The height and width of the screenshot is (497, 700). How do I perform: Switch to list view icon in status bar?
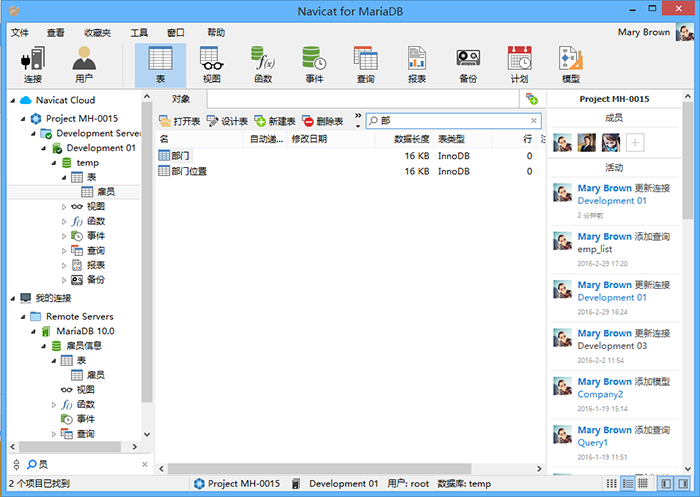coord(612,484)
